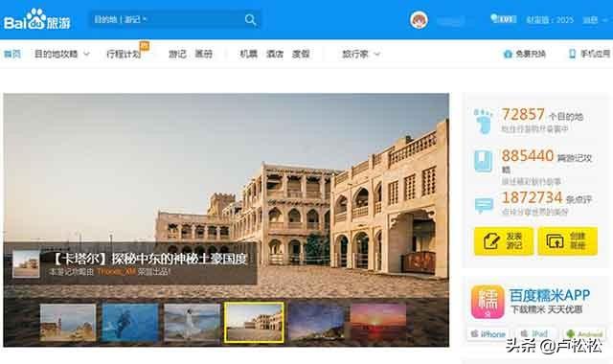Open the 【卡塔尔】探秘中东的神秘土豪国度 headline
This screenshot has width=613, height=364.
(149, 259)
